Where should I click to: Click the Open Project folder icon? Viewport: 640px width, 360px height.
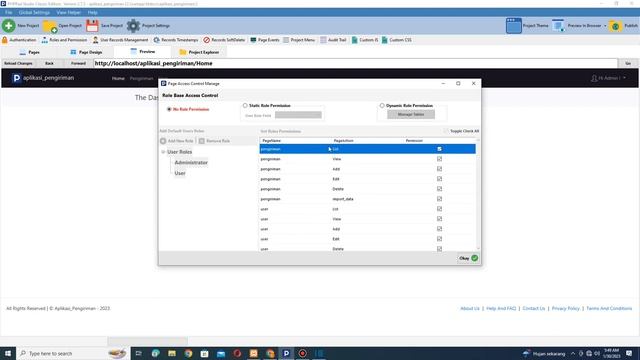point(50,26)
